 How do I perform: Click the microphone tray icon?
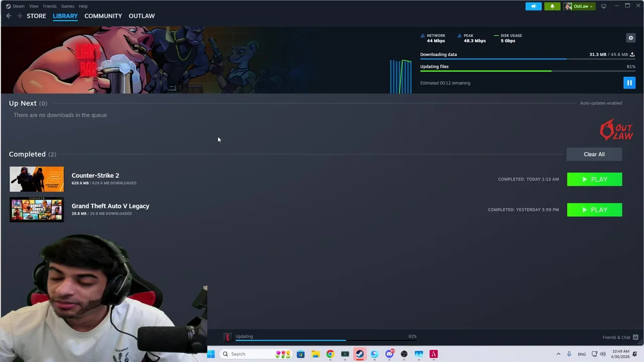[569, 354]
